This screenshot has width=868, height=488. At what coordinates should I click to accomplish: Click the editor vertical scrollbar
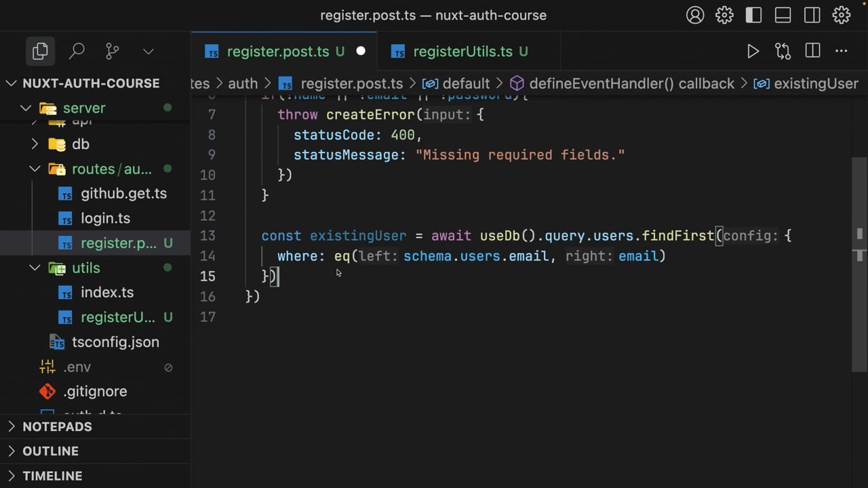click(x=859, y=264)
